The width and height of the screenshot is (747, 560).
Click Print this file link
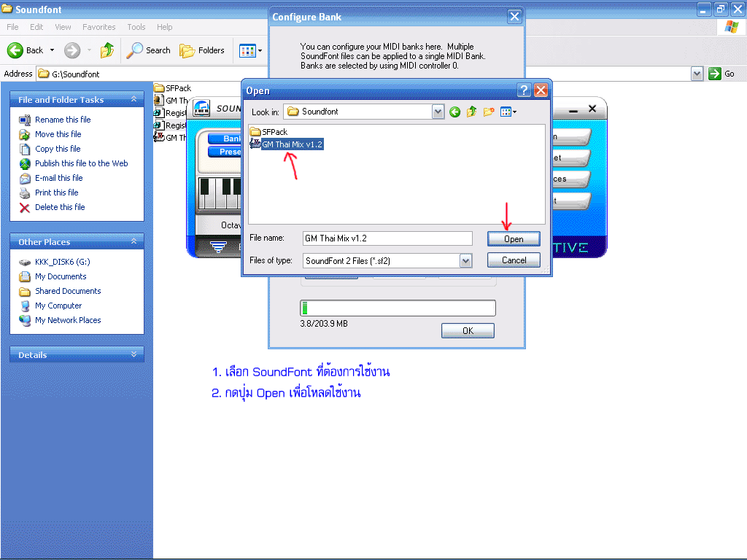[57, 192]
